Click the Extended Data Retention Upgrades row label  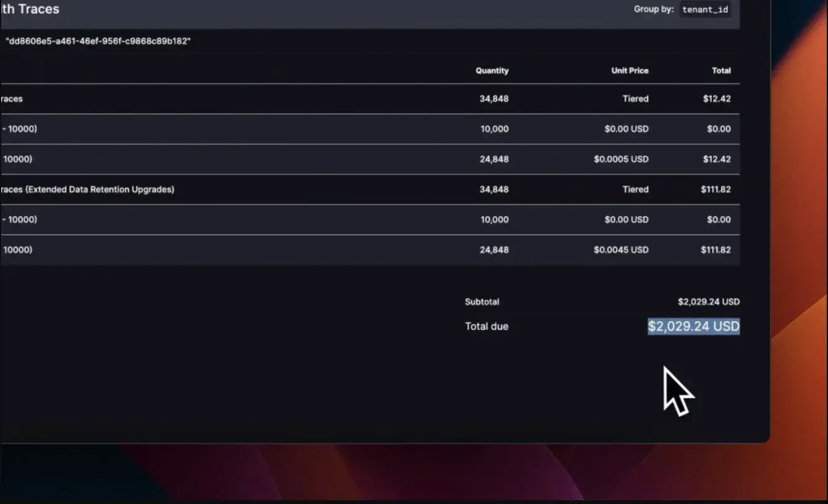(x=87, y=190)
